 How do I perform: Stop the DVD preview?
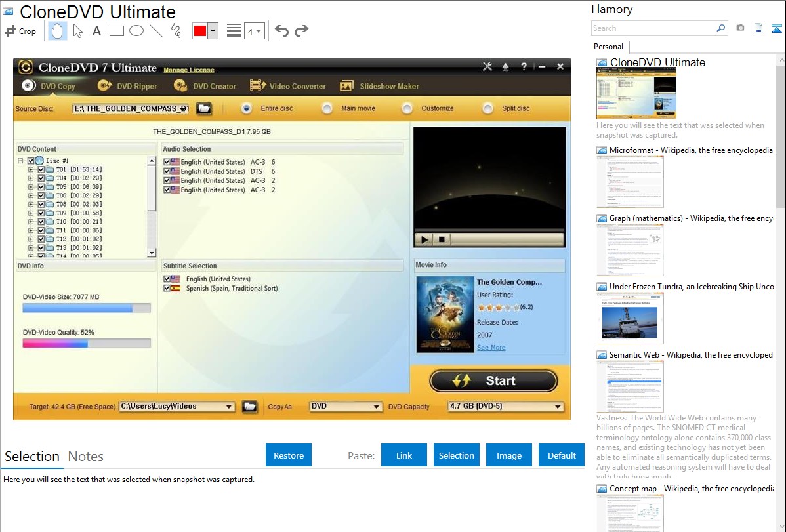[442, 239]
